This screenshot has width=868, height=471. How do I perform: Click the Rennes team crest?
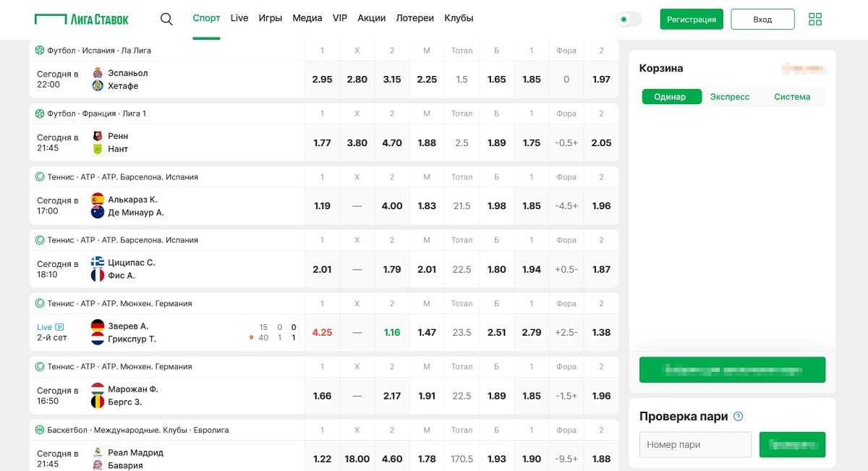(x=98, y=136)
